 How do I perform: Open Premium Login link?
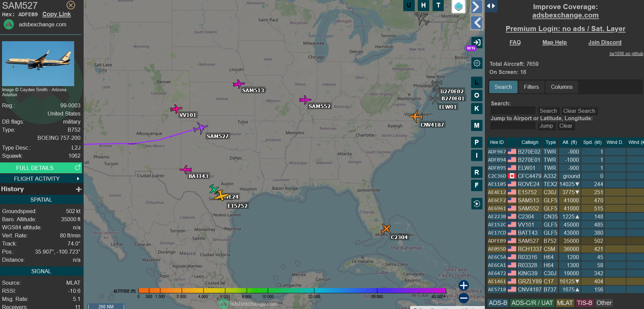[565, 29]
